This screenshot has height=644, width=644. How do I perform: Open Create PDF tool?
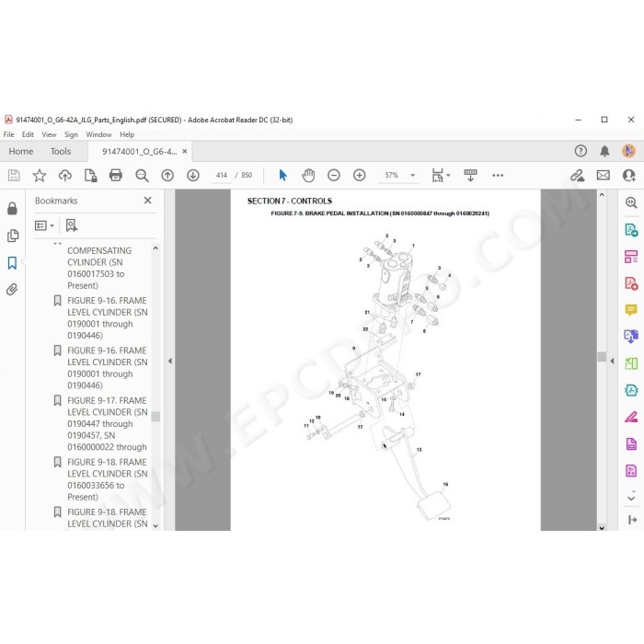631,283
